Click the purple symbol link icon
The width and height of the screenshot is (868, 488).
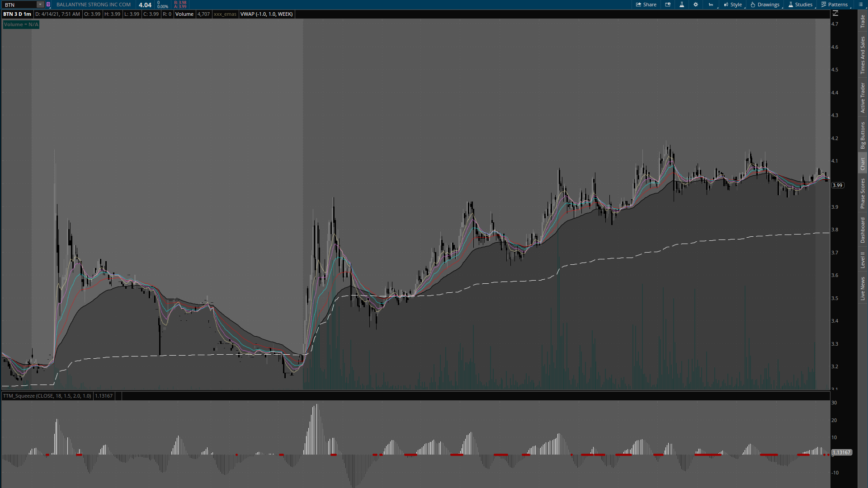[48, 5]
